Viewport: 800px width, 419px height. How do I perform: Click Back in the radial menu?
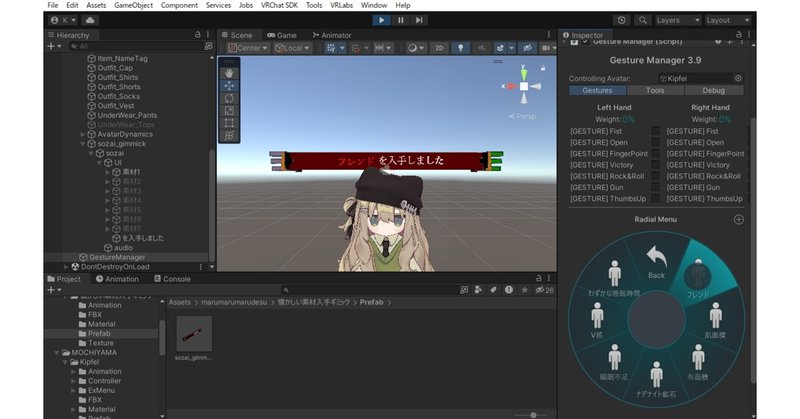click(x=656, y=263)
